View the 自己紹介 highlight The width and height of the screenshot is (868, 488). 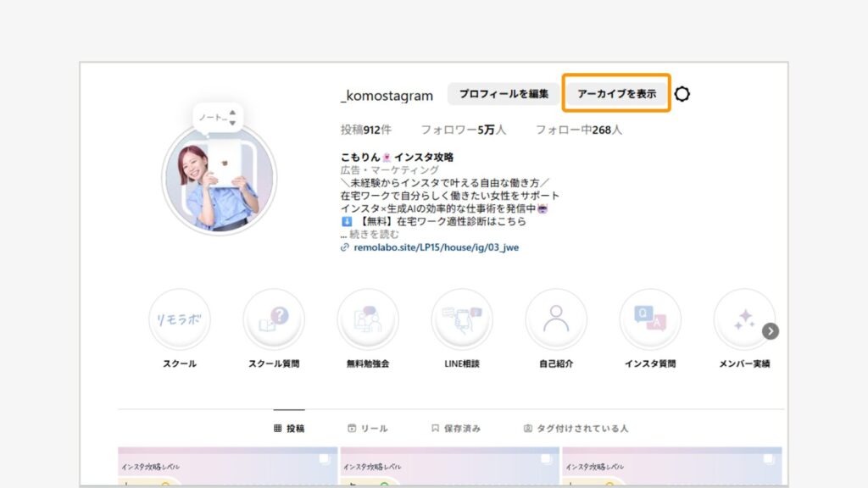click(x=556, y=319)
